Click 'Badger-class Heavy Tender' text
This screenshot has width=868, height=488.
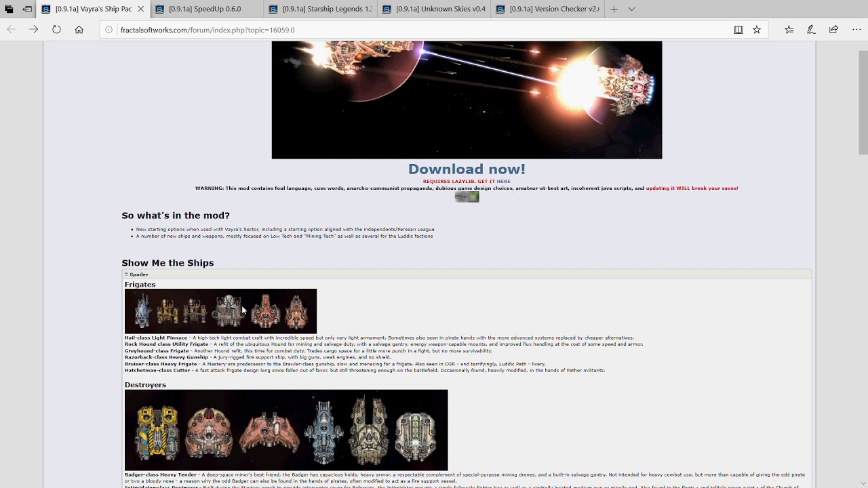[161, 474]
